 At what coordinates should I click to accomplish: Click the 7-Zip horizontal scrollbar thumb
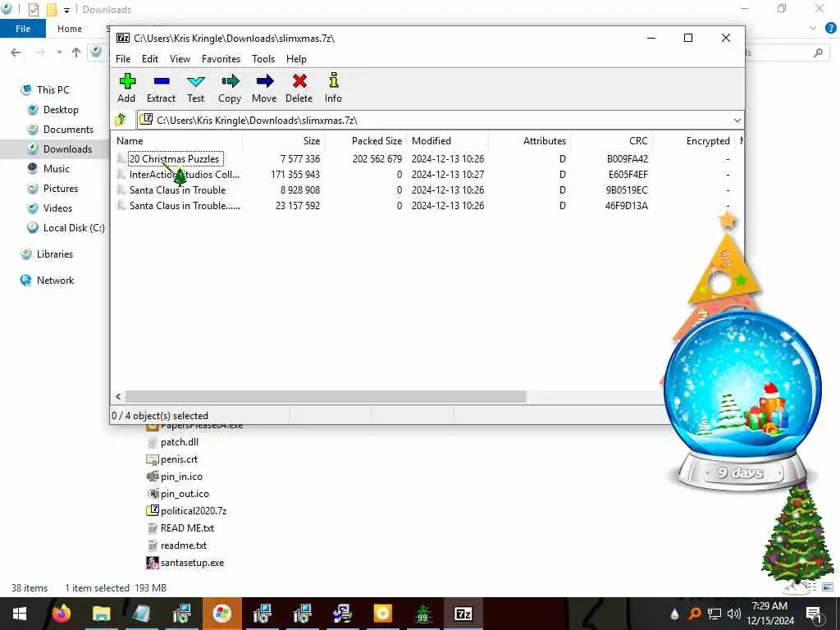[326, 397]
